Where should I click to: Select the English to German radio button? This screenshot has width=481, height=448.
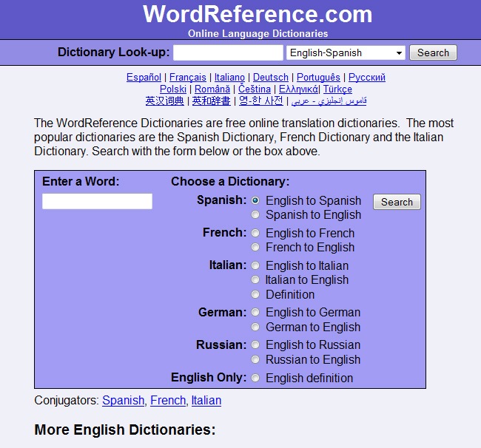coord(255,312)
